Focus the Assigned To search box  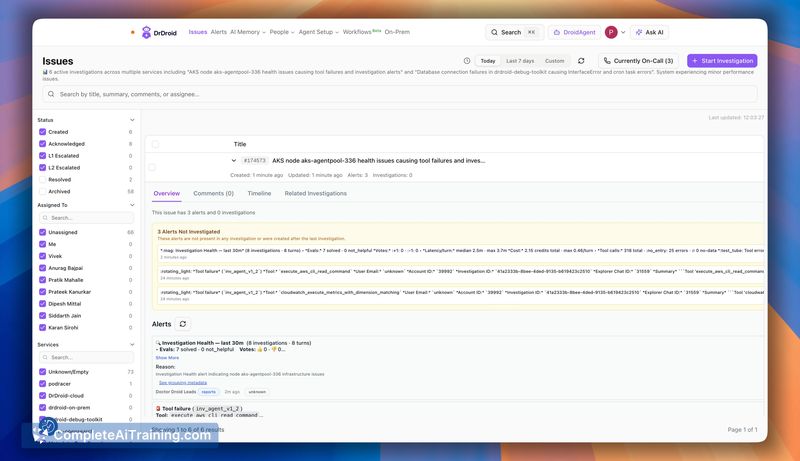tap(86, 218)
